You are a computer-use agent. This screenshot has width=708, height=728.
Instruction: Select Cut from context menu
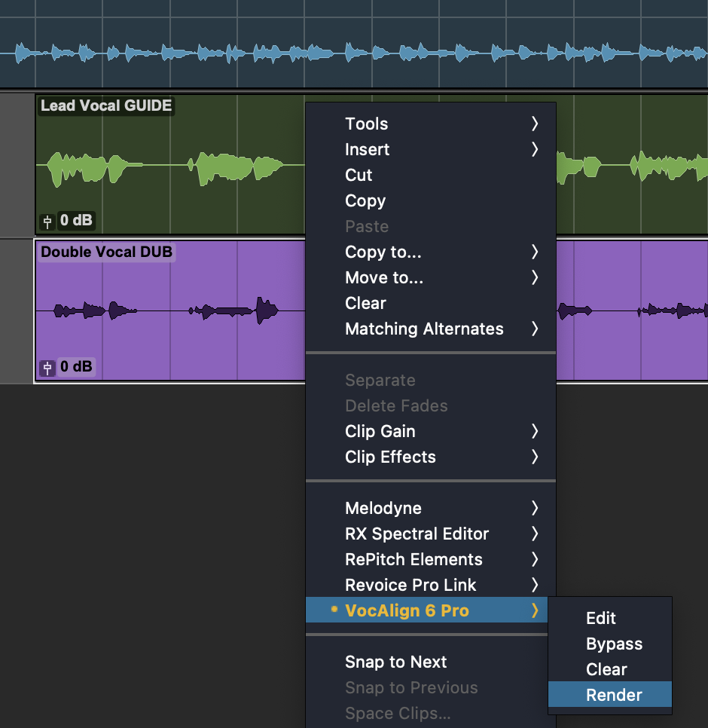[359, 175]
